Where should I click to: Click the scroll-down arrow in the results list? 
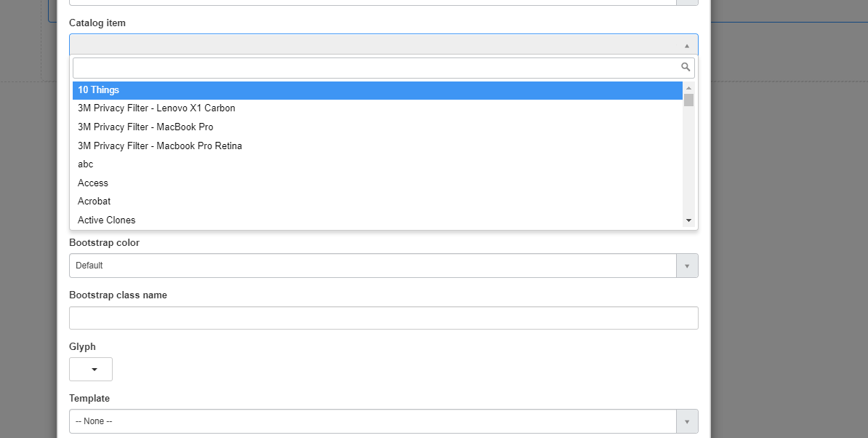[688, 220]
